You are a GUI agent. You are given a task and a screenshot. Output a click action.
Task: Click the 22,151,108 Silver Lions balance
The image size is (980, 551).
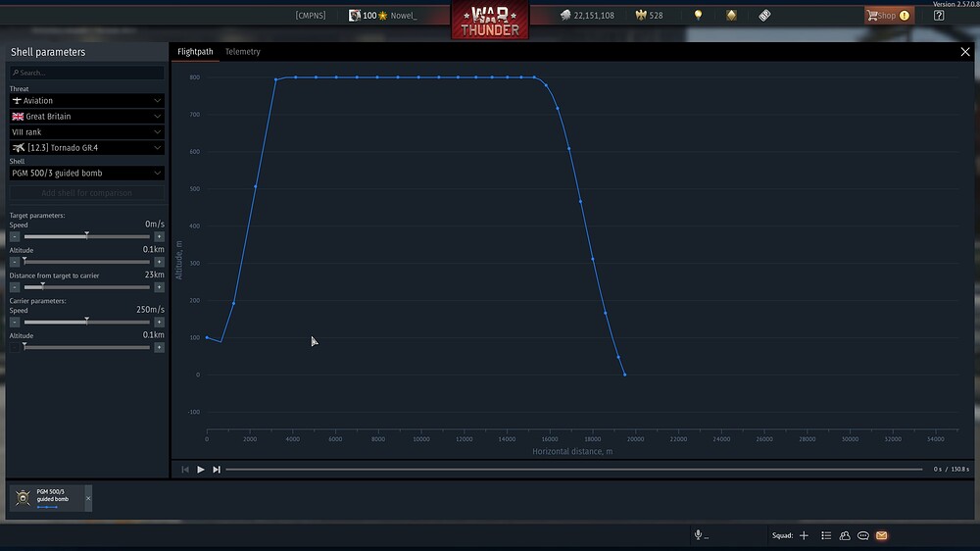click(x=594, y=16)
